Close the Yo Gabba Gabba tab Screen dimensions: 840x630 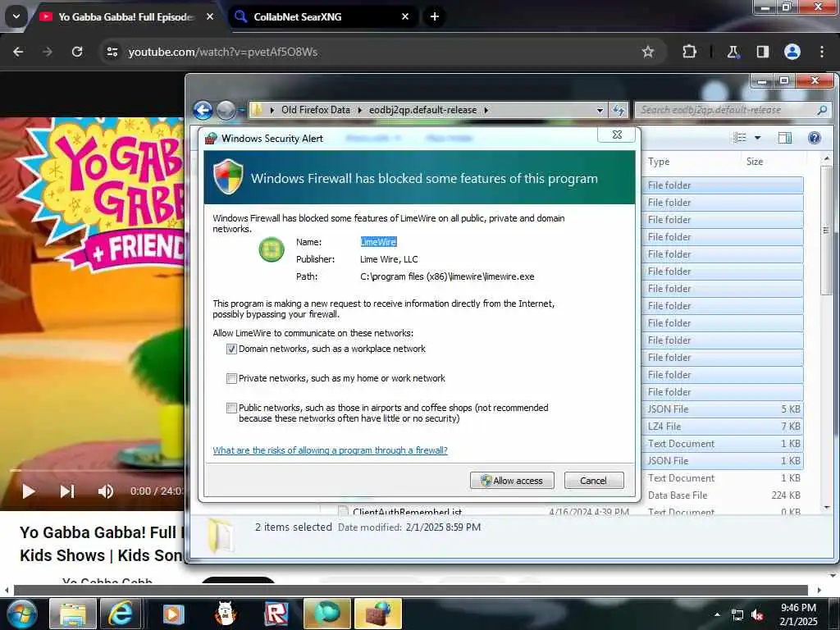pos(210,16)
